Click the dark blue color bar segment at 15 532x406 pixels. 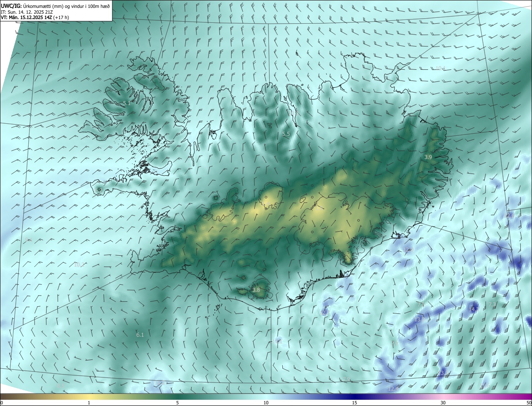point(355,397)
